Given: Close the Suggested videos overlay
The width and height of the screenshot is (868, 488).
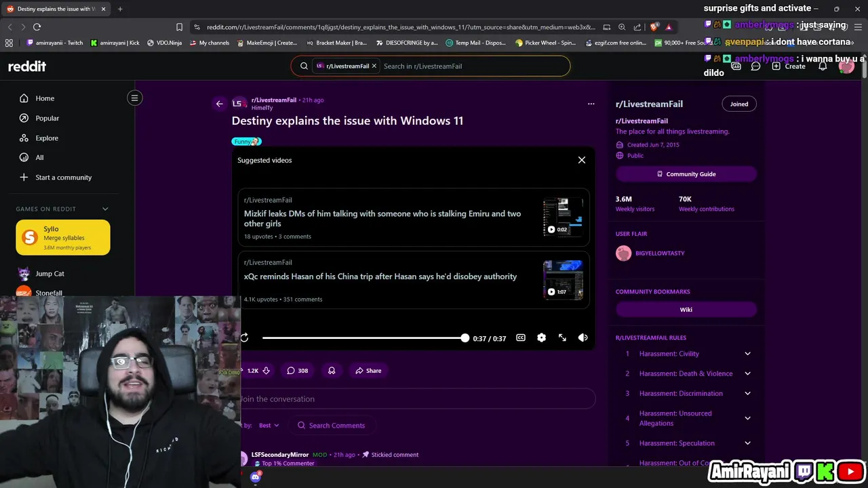Looking at the screenshot, I should [x=581, y=160].
